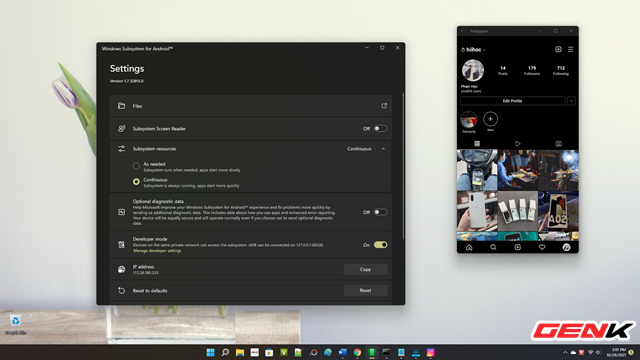640x360 pixels.
Task: Open Google Chrome from taskbar
Action: pyautogui.click(x=357, y=352)
